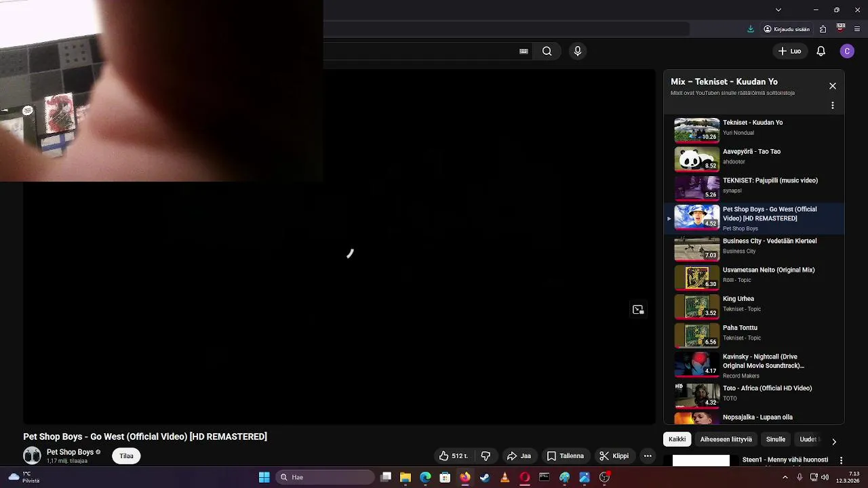868x488 pixels.
Task: Open VLC media player from taskbar
Action: 505,477
